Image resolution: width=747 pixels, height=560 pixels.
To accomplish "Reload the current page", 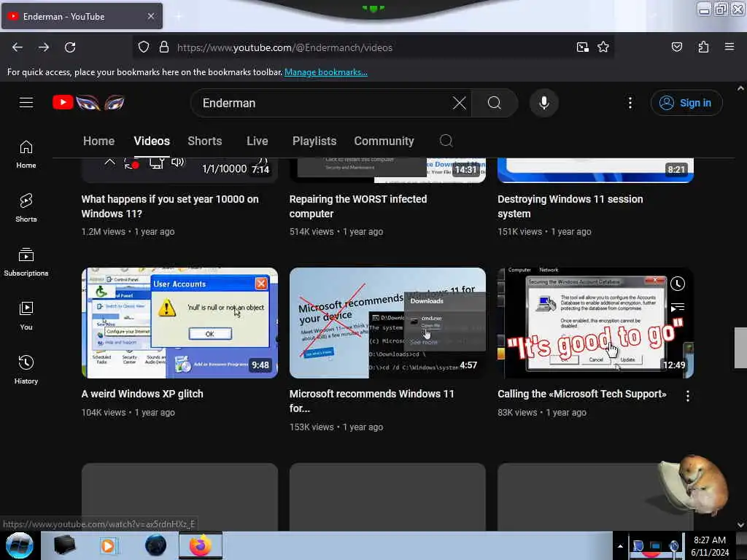I will (x=70, y=47).
